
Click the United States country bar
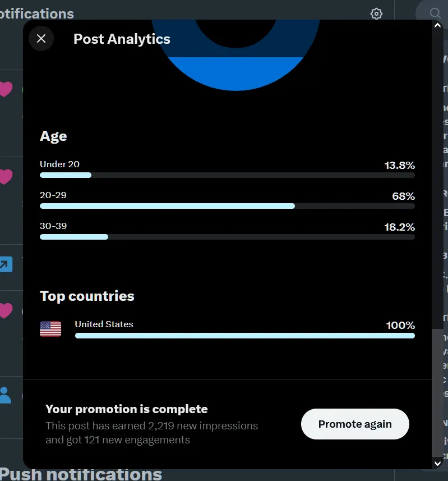coord(244,336)
